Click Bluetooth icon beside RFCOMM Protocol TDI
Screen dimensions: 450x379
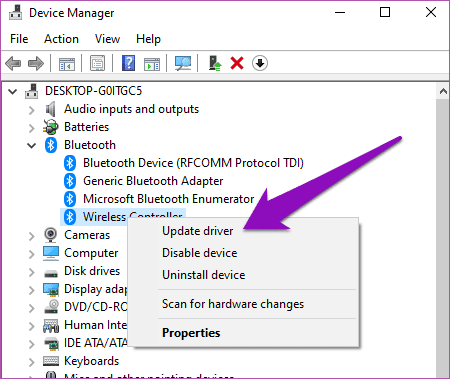70,163
